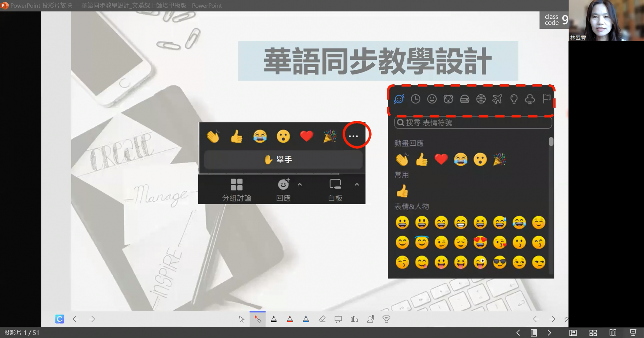The image size is (644, 338).
Task: Expand the chevron beside 白板
Action: coord(357,185)
